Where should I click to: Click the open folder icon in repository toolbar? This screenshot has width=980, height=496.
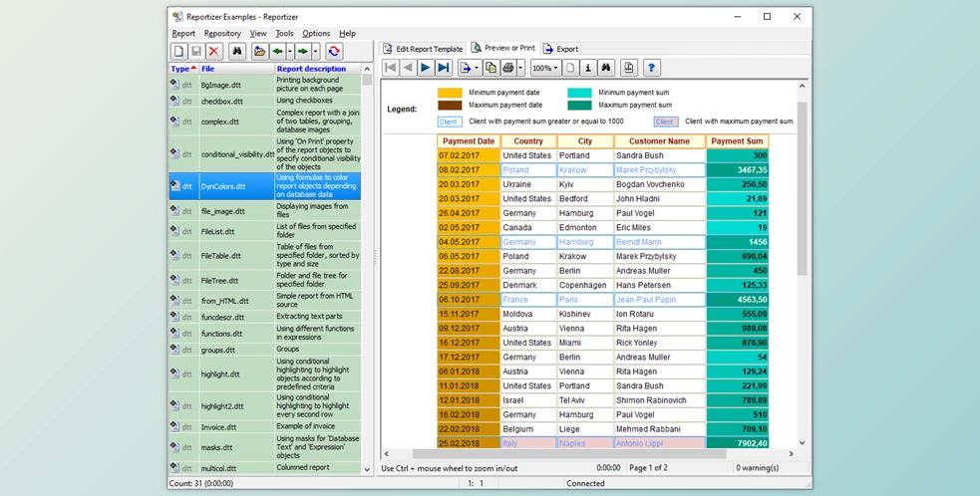259,51
